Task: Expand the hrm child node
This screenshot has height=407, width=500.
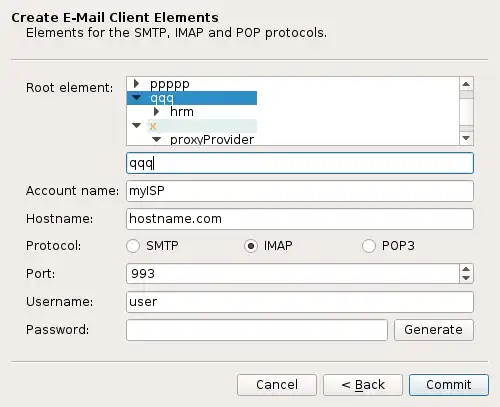Action: [156, 111]
